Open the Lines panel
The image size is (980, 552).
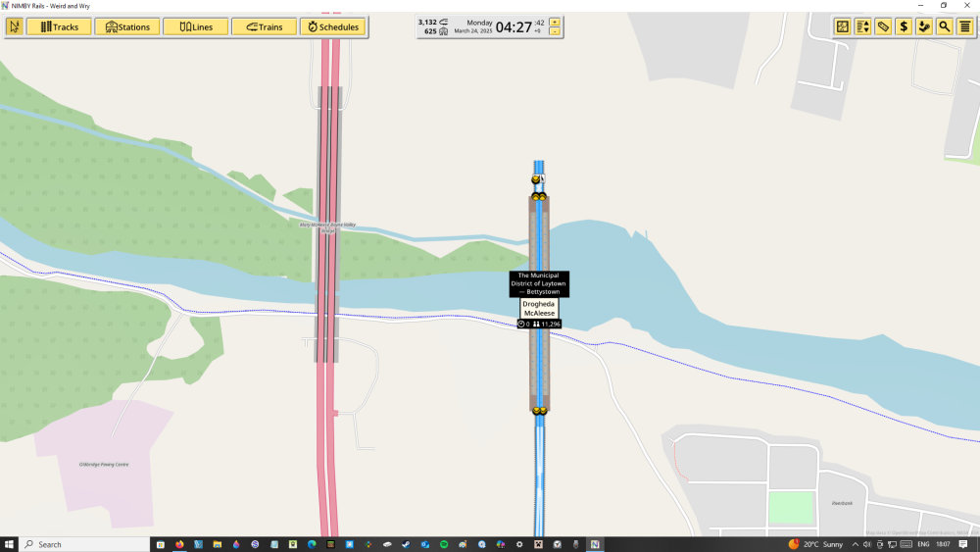pos(196,26)
